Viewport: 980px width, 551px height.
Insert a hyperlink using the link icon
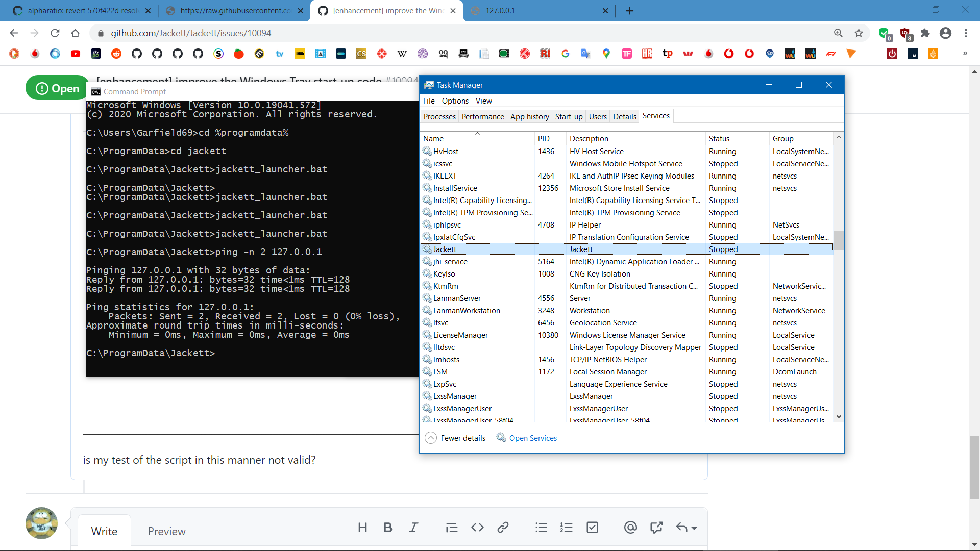pos(503,528)
